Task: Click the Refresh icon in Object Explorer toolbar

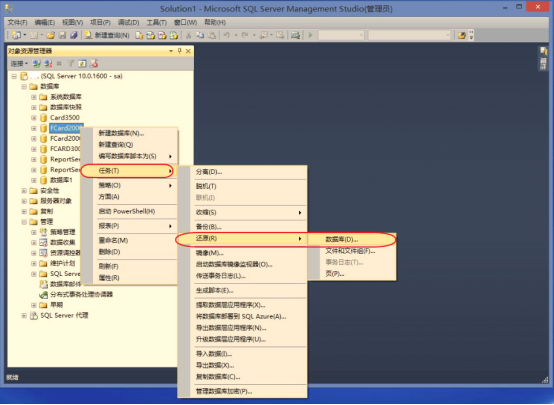Action: tap(82, 64)
